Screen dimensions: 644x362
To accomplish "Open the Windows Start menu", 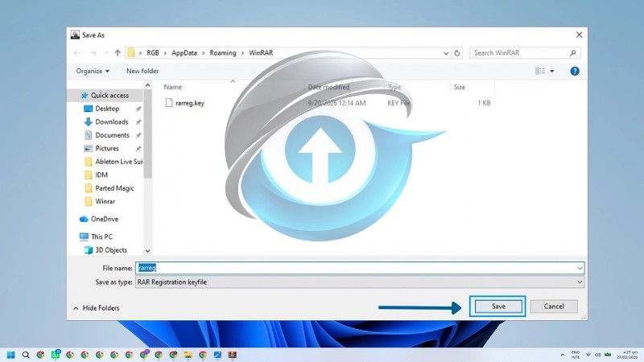I will 11,355.
